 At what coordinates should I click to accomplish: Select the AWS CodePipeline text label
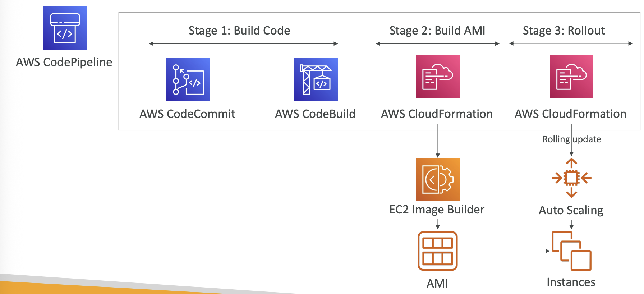(x=64, y=62)
